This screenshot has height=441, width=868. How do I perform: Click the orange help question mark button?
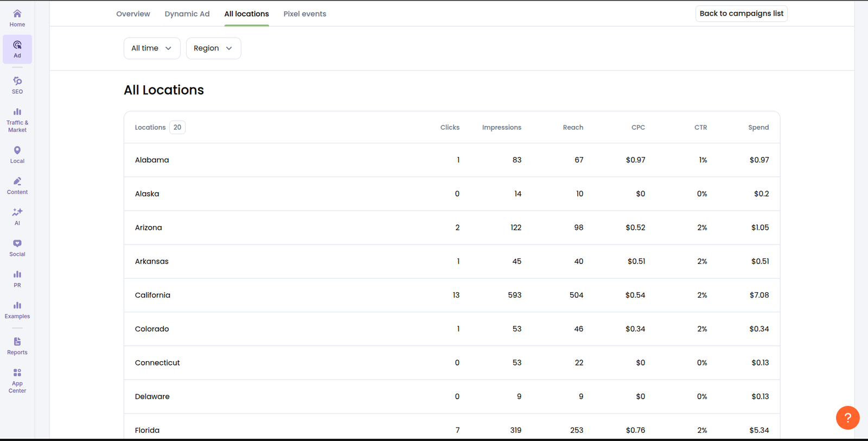click(847, 418)
